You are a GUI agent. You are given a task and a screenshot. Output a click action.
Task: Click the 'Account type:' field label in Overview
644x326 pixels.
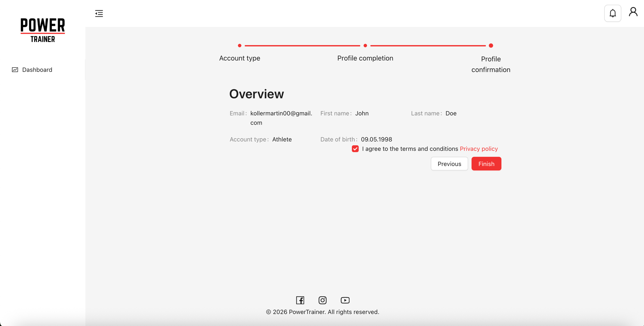[249, 140]
